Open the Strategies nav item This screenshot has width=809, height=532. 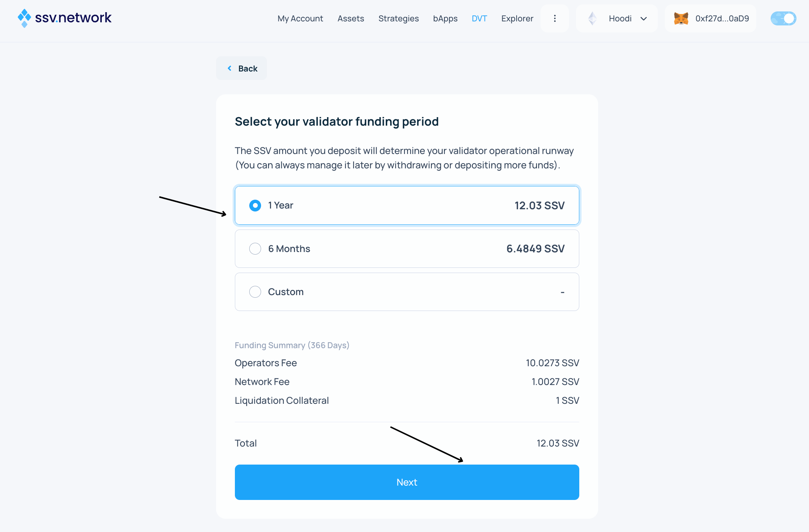tap(399, 18)
